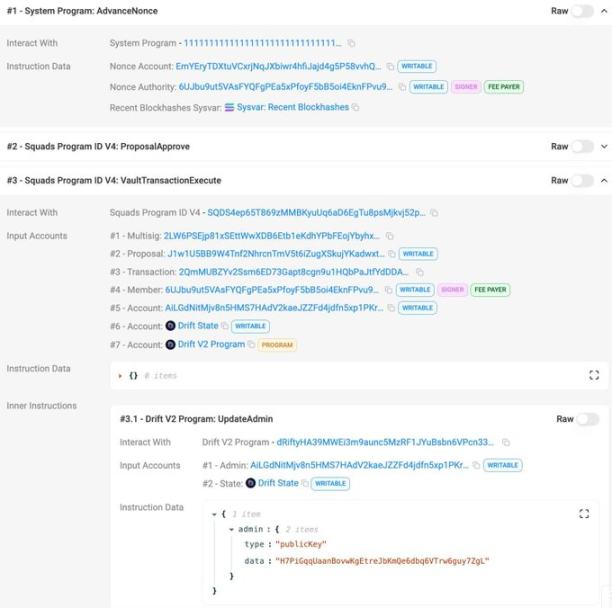
Task: Expand the UpdateAdmin instruction data fullscreen
Action: (584, 514)
